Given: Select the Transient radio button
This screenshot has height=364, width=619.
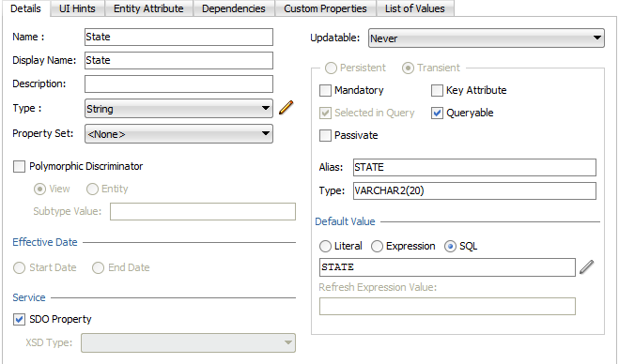Looking at the screenshot, I should 408,68.
